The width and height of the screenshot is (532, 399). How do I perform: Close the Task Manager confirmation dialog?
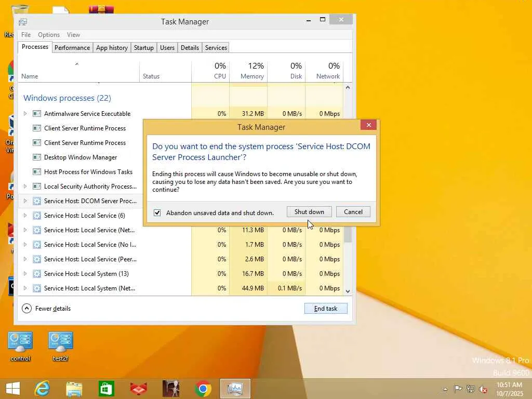(x=368, y=125)
